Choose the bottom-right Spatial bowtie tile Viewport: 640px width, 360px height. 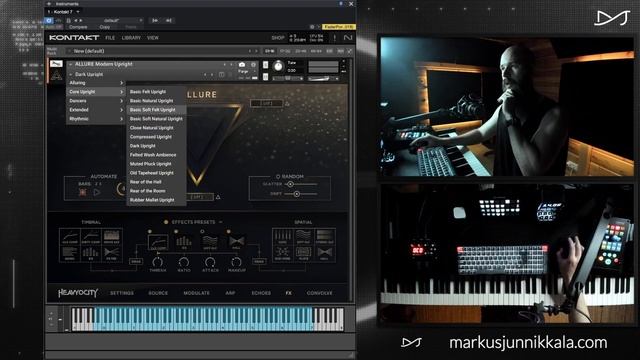(x=324, y=253)
